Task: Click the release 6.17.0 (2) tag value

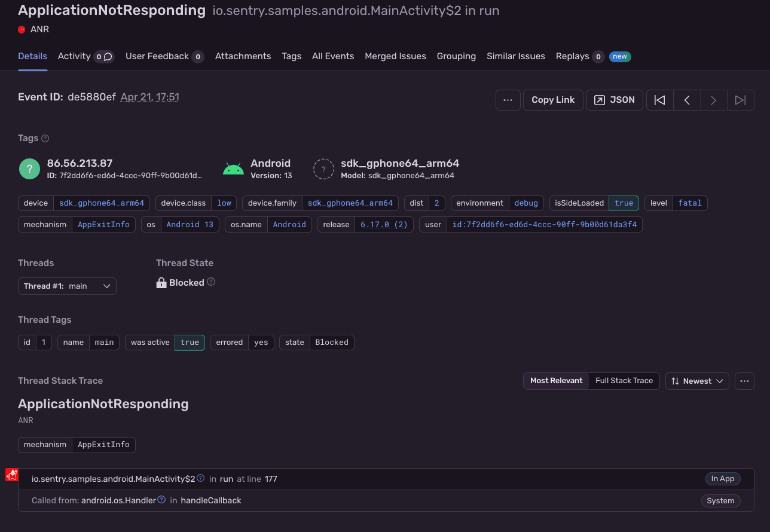Action: (x=384, y=225)
